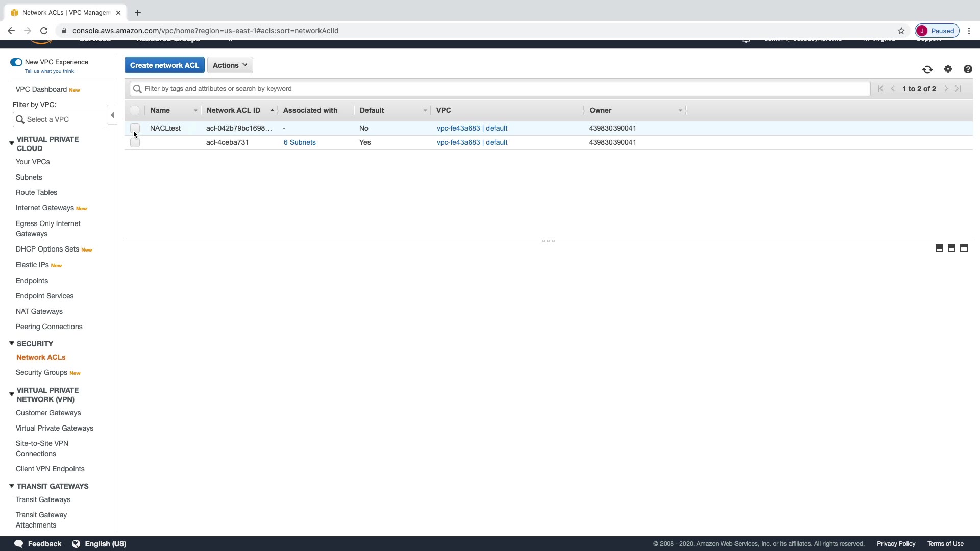Collapse the VIRTUAL PRIVATE CLOUD section
The image size is (980, 551).
tap(11, 143)
